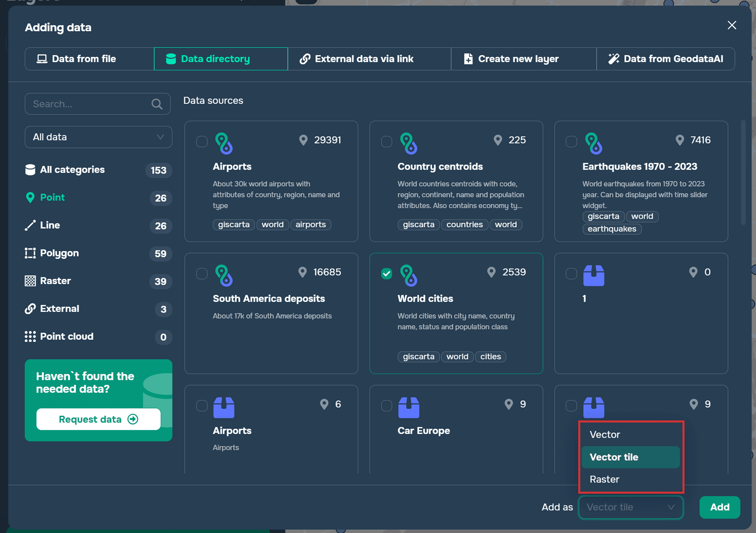Filter by Point cloud category
The image size is (756, 533).
pos(98,337)
